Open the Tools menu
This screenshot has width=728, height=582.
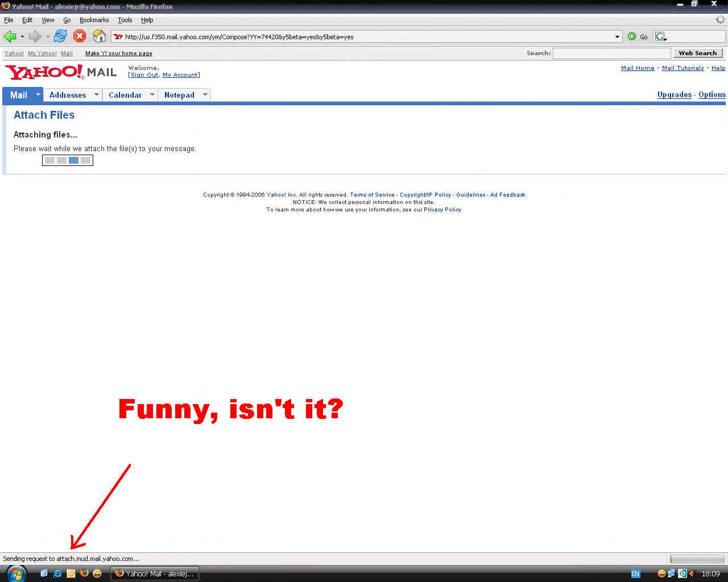pos(125,20)
